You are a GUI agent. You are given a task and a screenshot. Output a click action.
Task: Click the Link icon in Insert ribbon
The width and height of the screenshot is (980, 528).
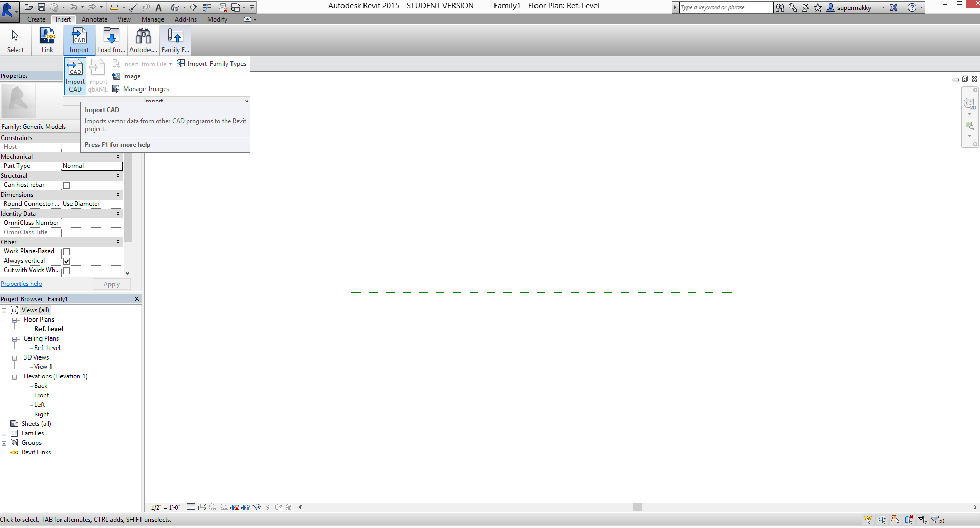point(47,40)
